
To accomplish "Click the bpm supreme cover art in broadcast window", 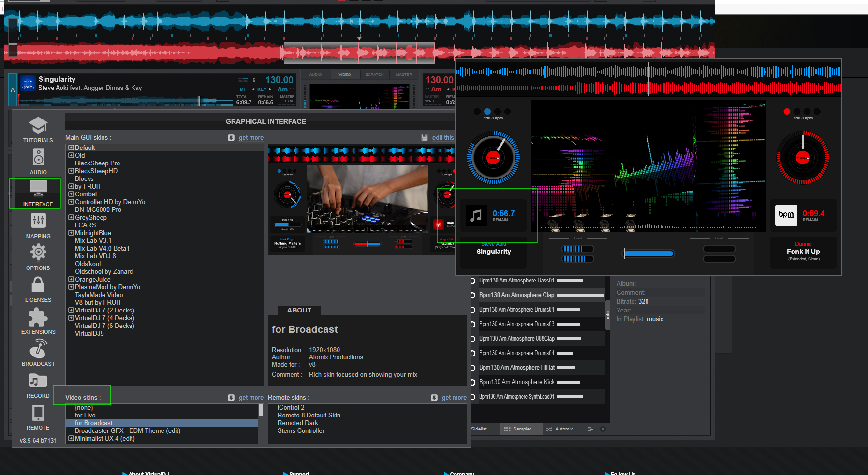I will (x=786, y=215).
